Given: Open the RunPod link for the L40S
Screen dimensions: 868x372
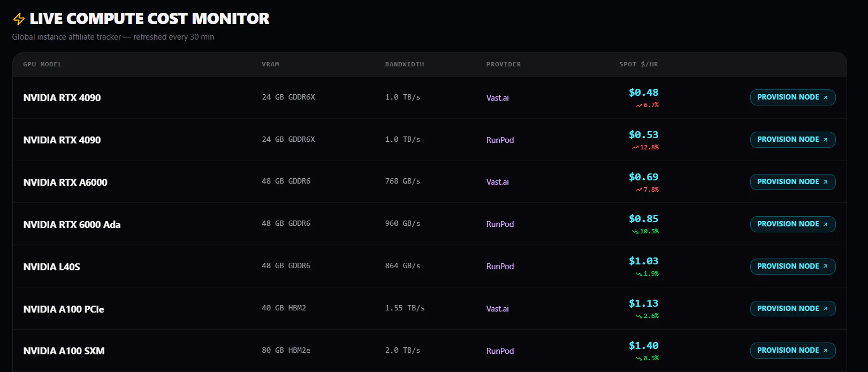Looking at the screenshot, I should click(x=500, y=267).
